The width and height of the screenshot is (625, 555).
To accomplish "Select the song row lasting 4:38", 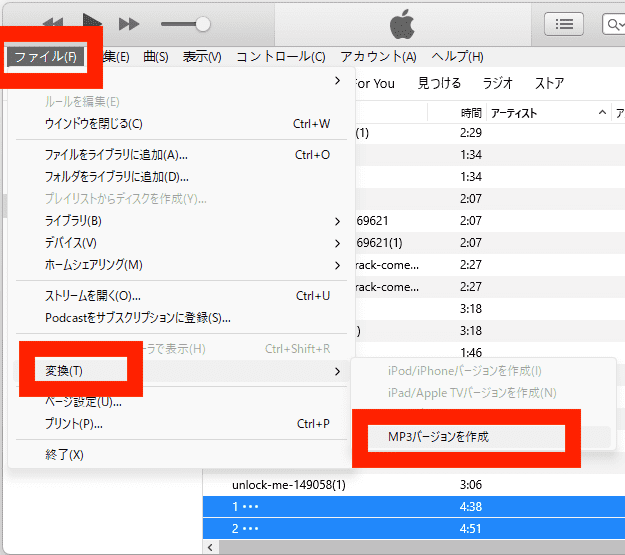I will pos(414,507).
